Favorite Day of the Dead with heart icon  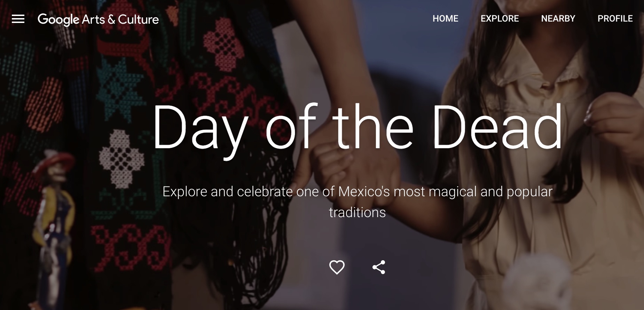(337, 267)
